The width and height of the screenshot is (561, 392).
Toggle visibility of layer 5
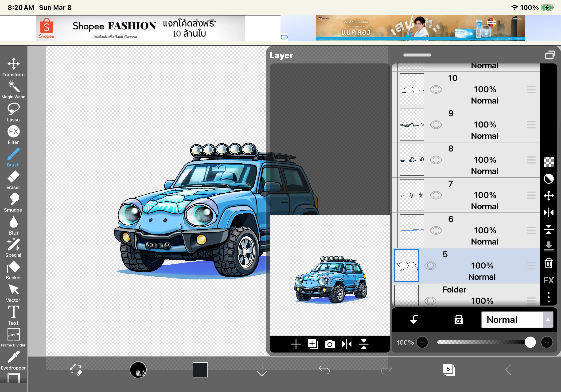coord(430,266)
